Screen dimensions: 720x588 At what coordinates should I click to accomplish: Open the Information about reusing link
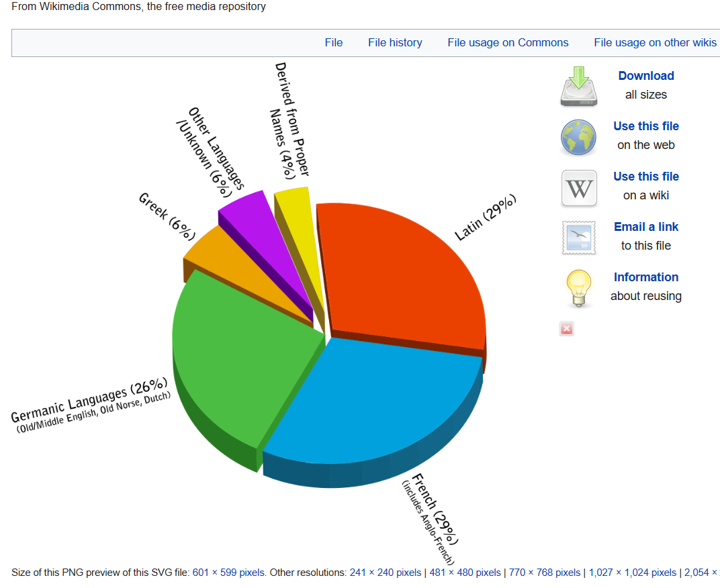[645, 278]
